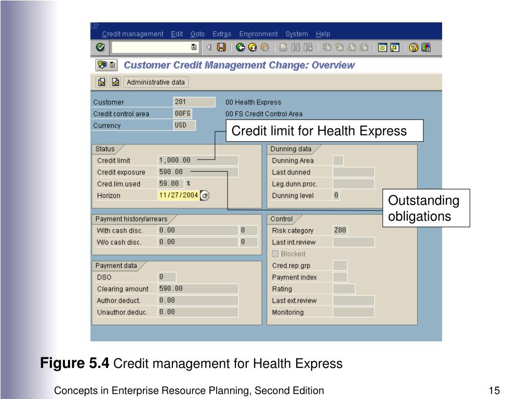Go to First Page icon

(x=327, y=47)
